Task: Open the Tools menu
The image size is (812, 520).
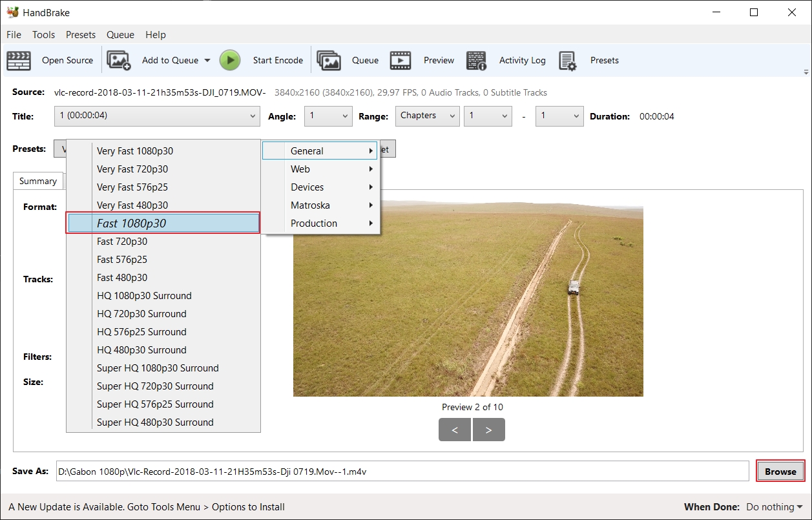Action: tap(43, 35)
